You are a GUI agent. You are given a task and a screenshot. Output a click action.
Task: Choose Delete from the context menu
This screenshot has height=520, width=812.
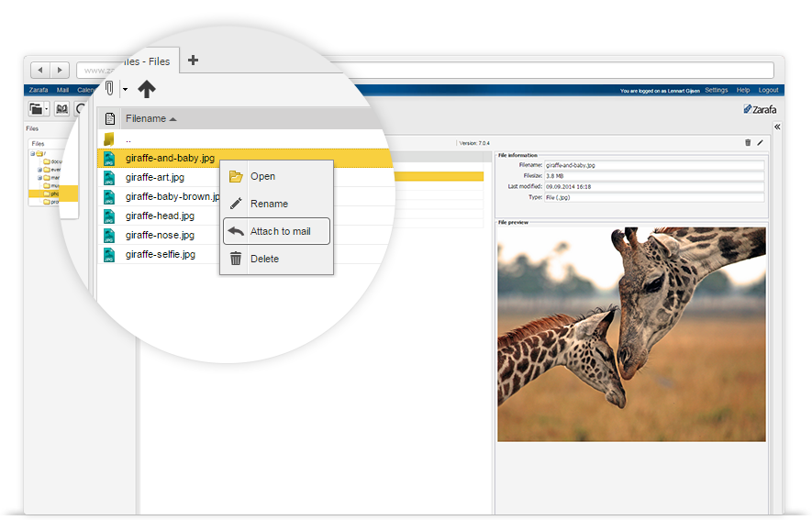tap(276, 259)
